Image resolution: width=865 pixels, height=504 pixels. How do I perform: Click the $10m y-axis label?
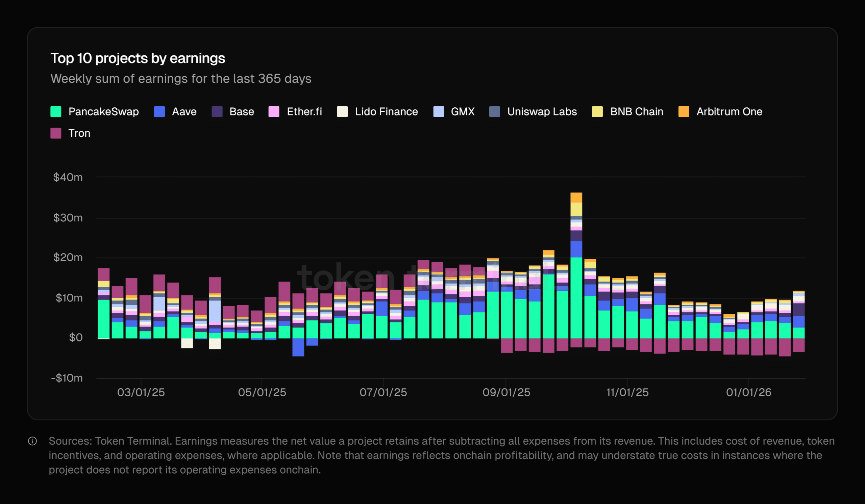click(x=69, y=298)
